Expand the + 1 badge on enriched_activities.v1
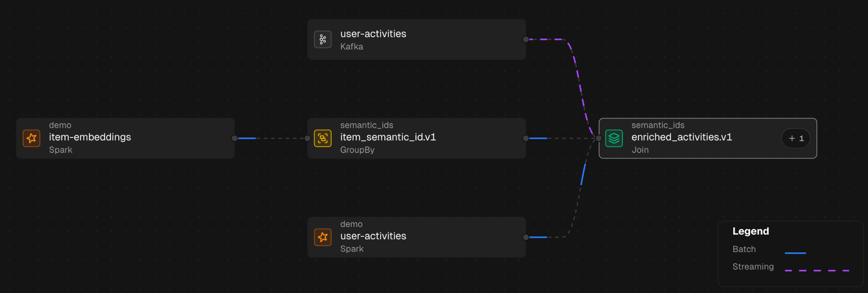868x293 pixels. (796, 138)
